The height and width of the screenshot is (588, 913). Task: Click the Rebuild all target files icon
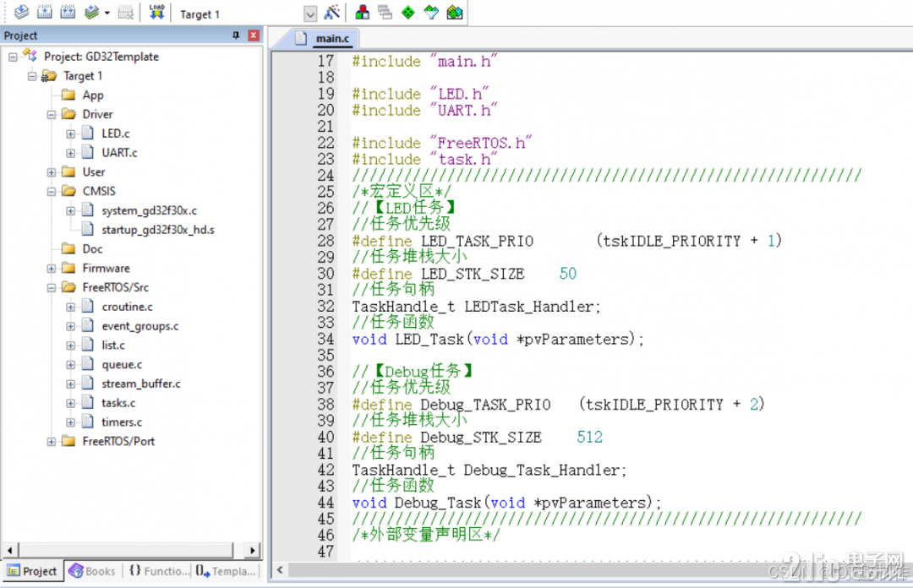(x=68, y=12)
